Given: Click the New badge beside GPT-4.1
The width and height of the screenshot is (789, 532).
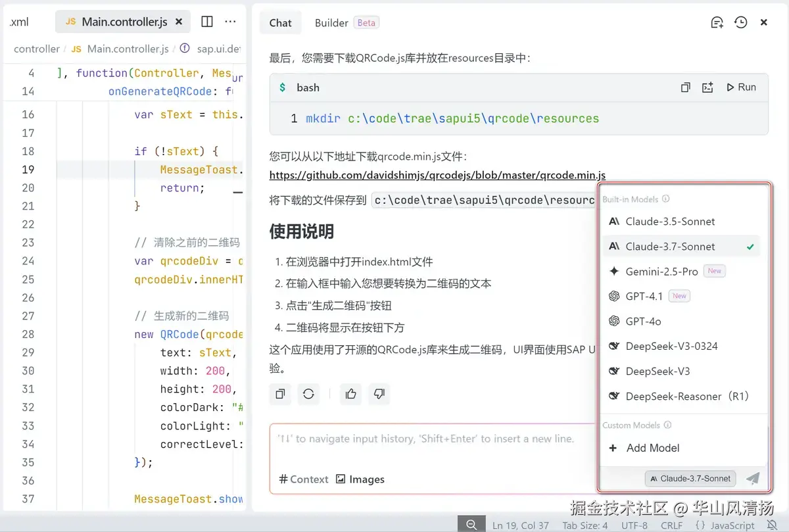Looking at the screenshot, I should 680,296.
